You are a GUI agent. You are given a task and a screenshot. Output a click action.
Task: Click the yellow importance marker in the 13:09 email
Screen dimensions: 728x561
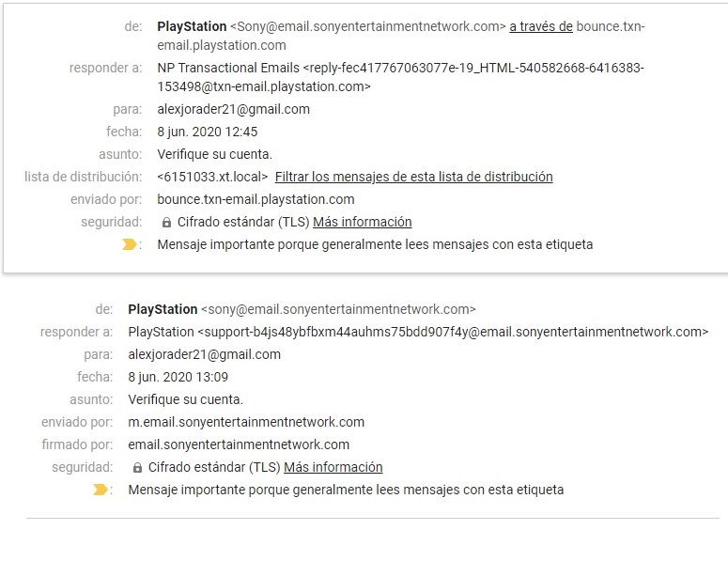point(100,490)
